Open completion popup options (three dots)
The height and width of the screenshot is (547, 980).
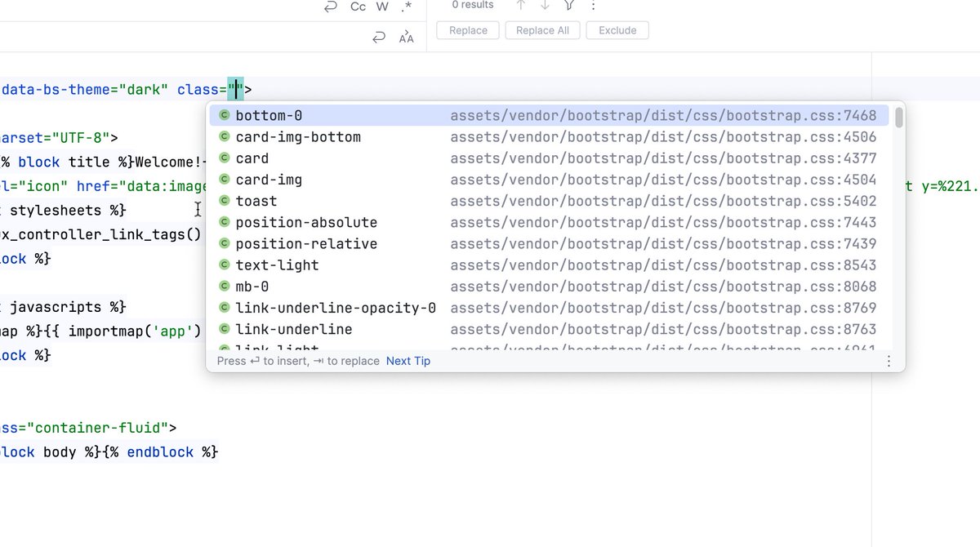pyautogui.click(x=889, y=361)
